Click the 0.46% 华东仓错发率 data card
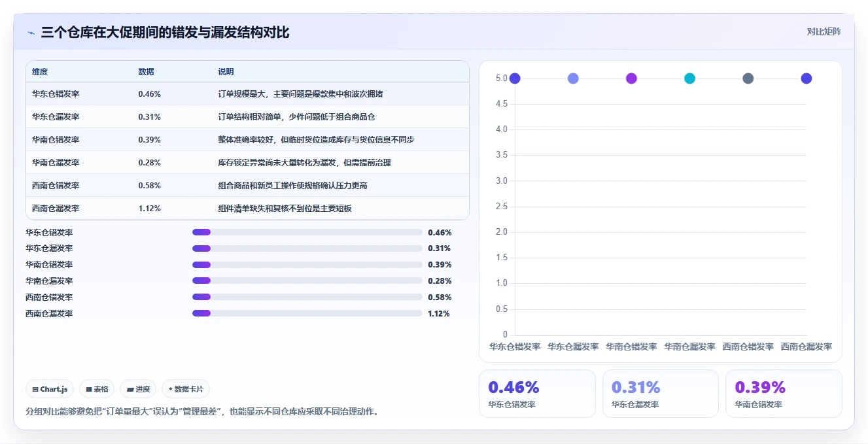Image resolution: width=868 pixels, height=444 pixels. (537, 394)
